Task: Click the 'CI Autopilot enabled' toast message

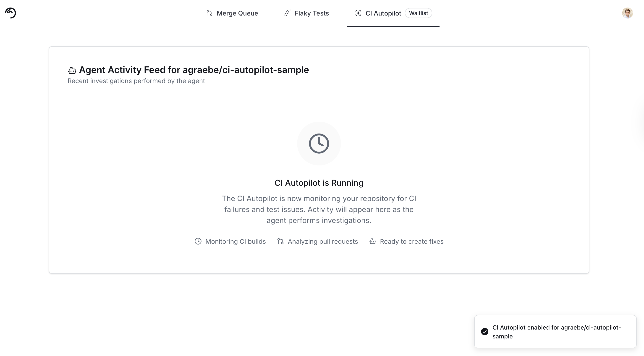Action: point(557,332)
